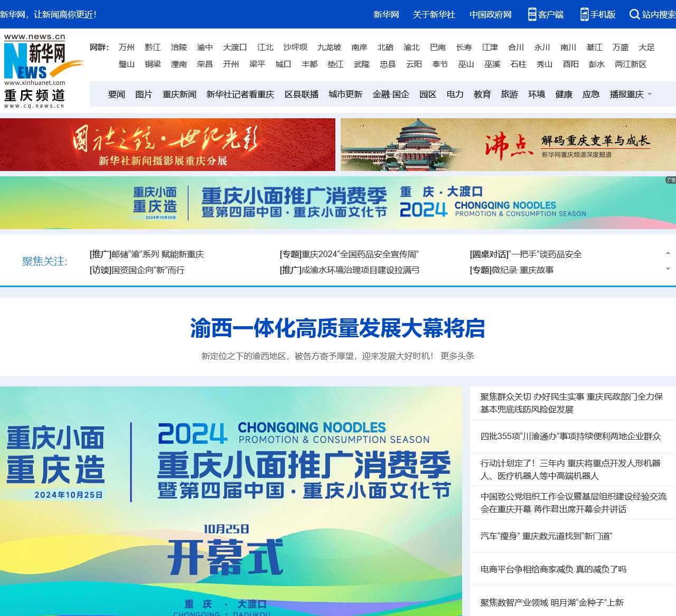Open the 环境 menu item
The width and height of the screenshot is (676, 616).
click(537, 94)
